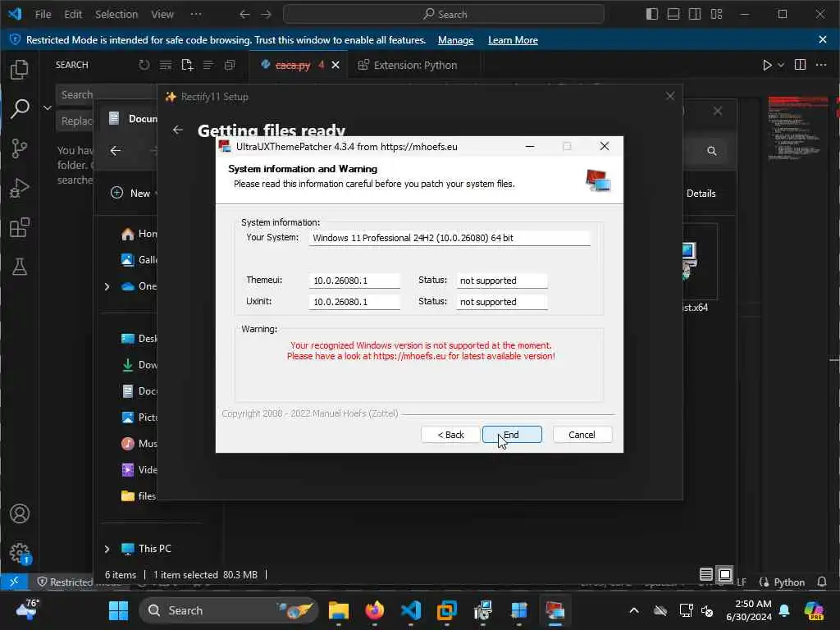Open new search editor icon

187,65
